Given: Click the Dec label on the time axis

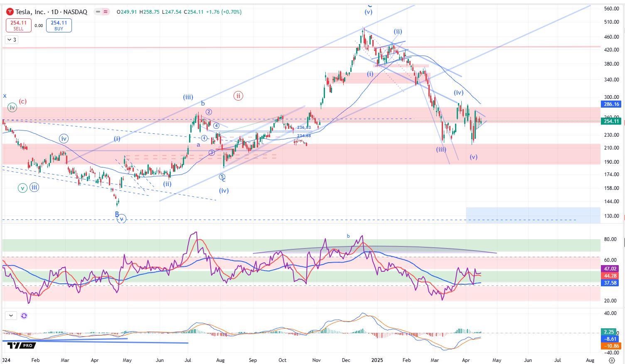Looking at the screenshot, I should tap(346, 360).
